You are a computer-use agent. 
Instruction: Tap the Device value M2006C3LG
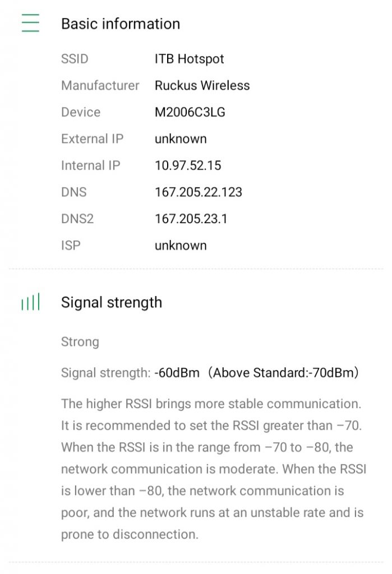[190, 112]
